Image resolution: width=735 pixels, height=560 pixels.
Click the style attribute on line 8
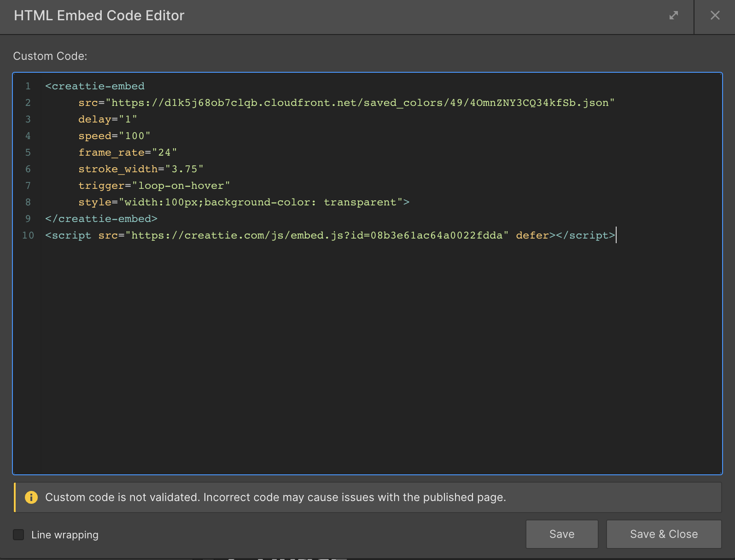(x=244, y=202)
